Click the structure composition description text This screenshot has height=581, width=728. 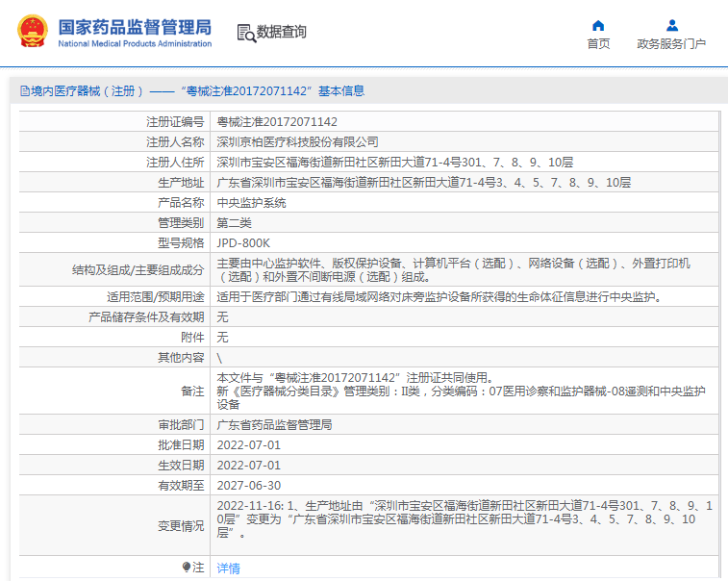click(x=454, y=270)
